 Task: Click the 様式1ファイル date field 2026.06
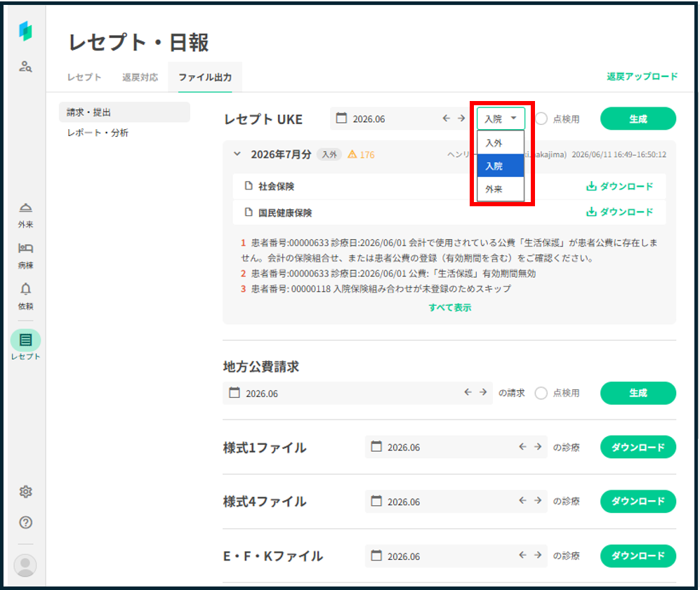[456, 447]
